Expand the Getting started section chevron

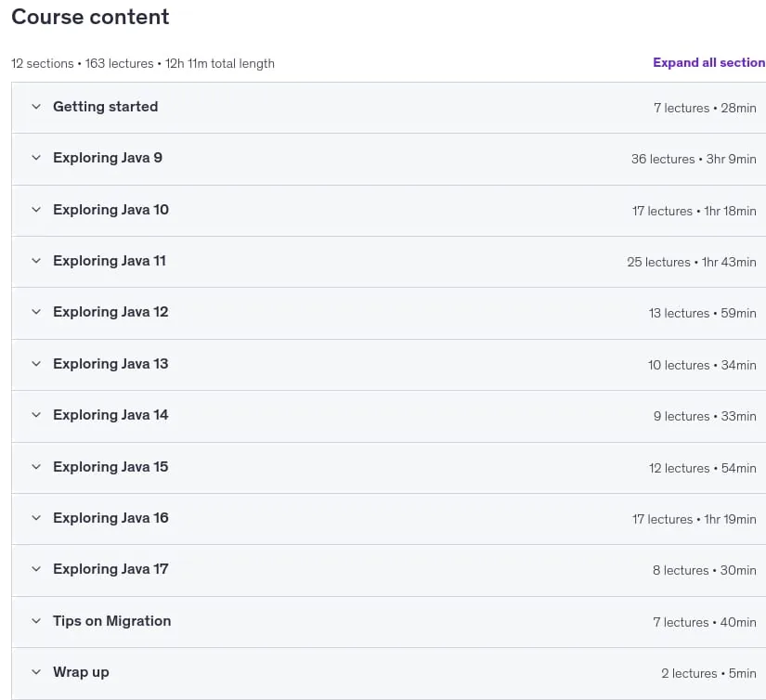pos(36,107)
